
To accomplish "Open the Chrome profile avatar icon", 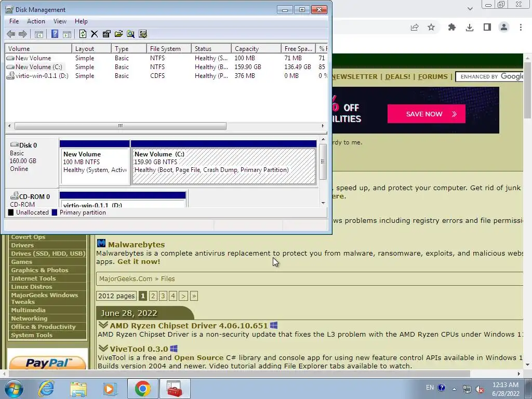I will coord(504,27).
